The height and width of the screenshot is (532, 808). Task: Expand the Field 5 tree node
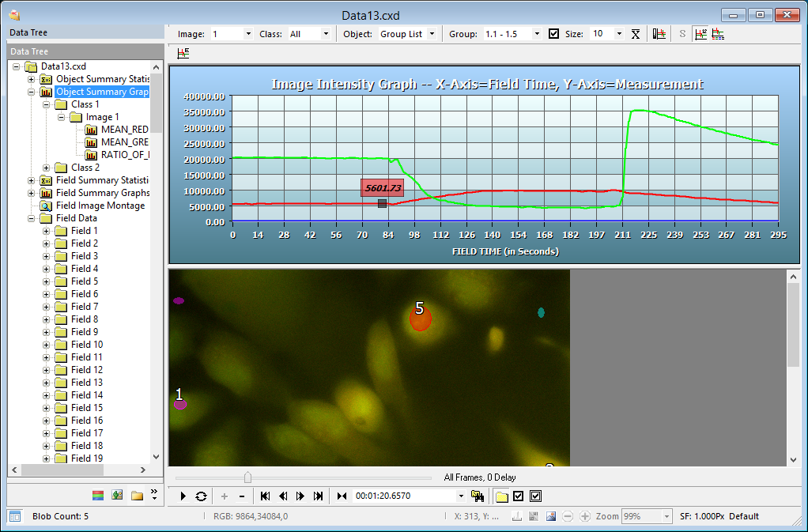pos(46,281)
